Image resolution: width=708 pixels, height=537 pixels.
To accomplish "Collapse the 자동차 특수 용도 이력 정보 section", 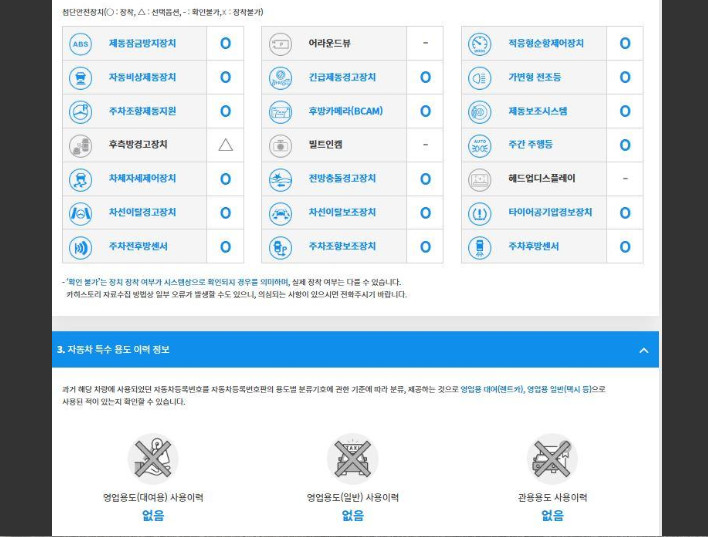I will [643, 350].
